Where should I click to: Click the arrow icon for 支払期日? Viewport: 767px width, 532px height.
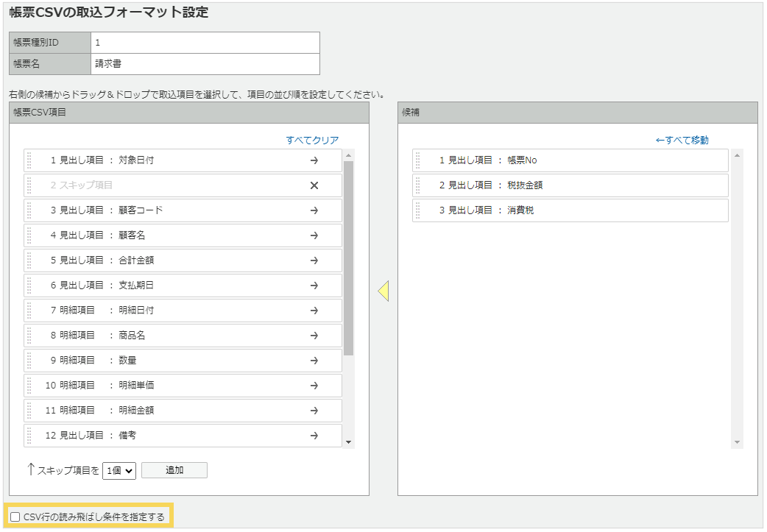click(315, 285)
